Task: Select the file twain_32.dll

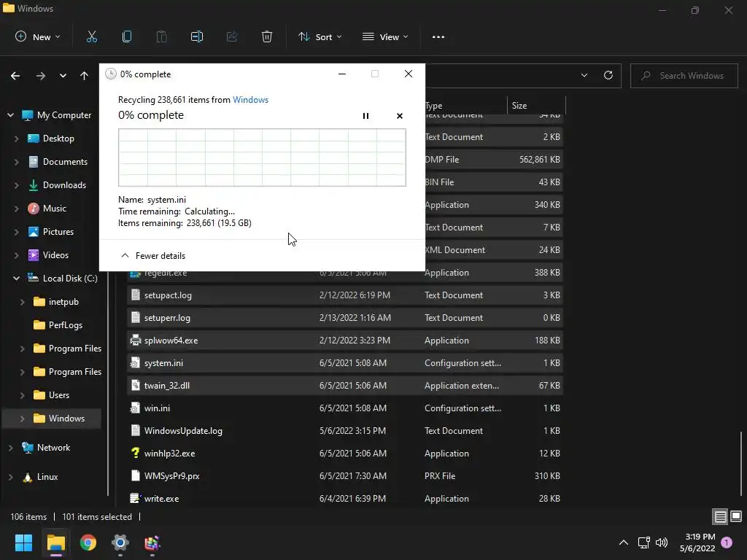Action: point(345,385)
